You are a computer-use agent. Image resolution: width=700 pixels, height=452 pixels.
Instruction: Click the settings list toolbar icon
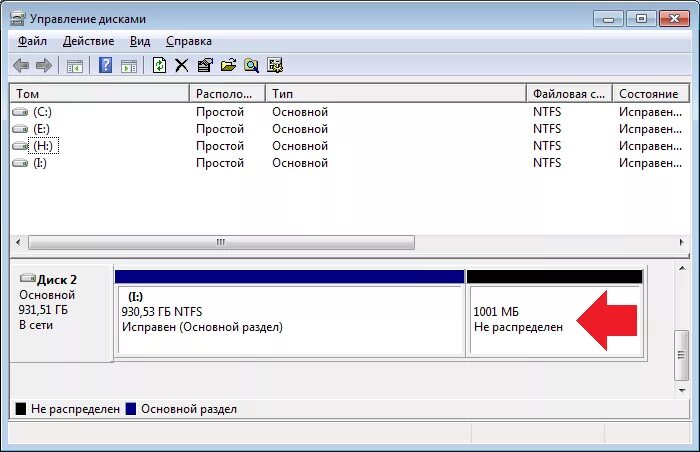(x=275, y=65)
